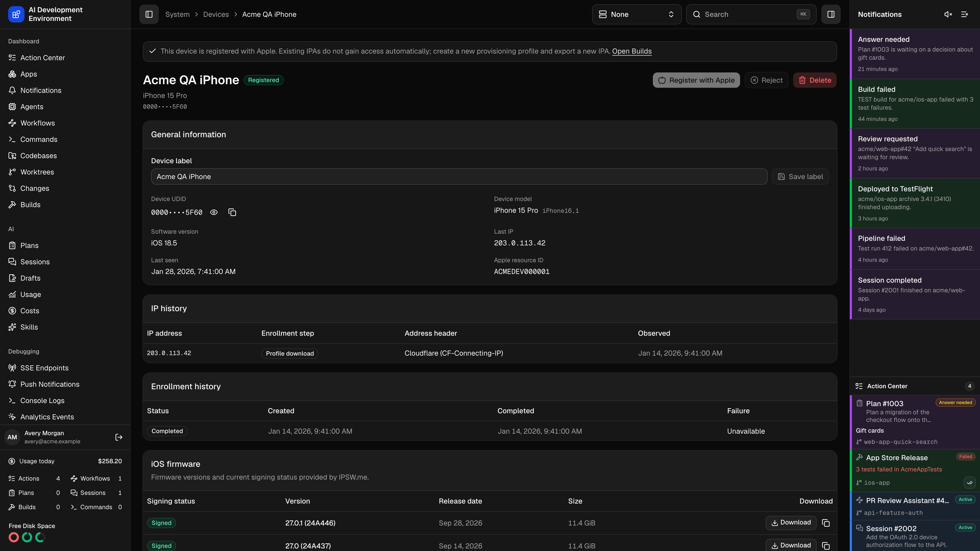Open Push Notifications in sidebar
Image resolution: width=980 pixels, height=551 pixels.
click(65, 384)
